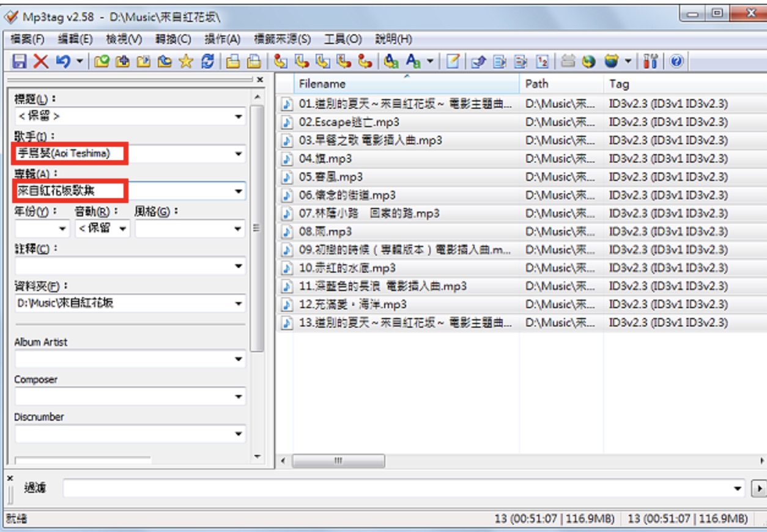Sort by the Tag column header
The height and width of the screenshot is (532, 767).
click(x=685, y=84)
